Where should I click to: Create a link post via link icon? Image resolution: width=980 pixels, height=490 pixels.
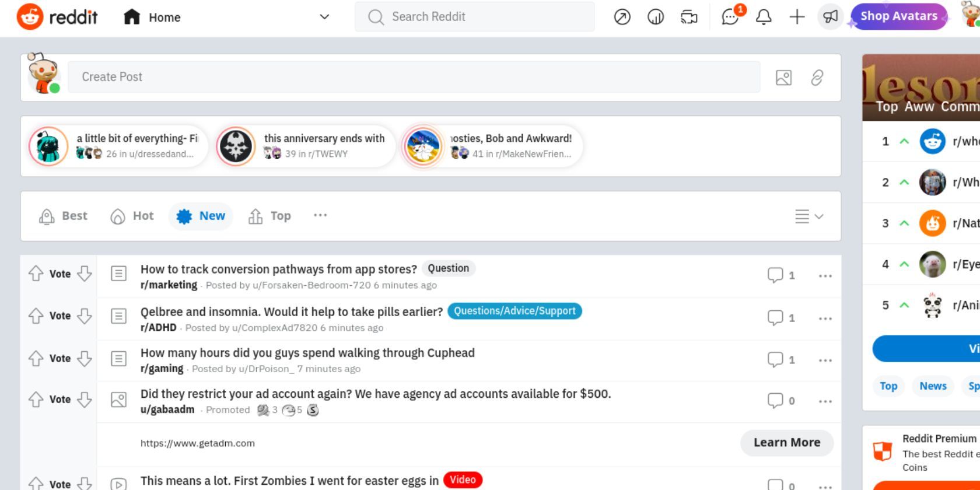817,76
